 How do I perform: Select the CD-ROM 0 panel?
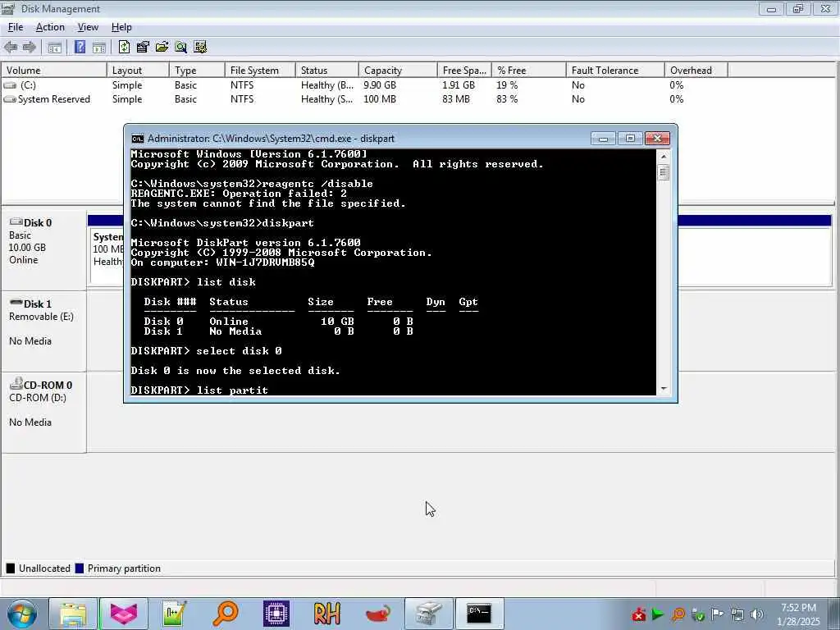pyautogui.click(x=44, y=413)
